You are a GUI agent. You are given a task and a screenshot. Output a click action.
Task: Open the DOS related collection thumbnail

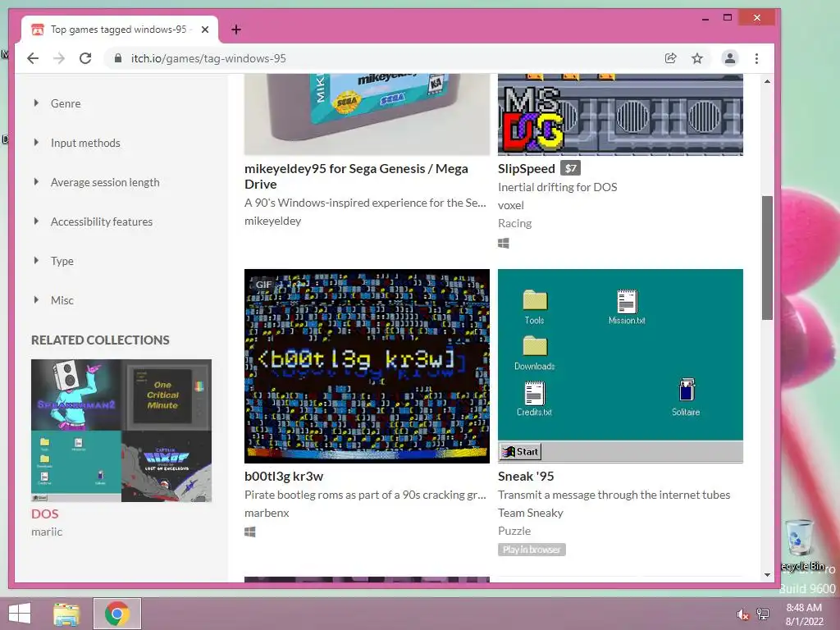pos(121,431)
